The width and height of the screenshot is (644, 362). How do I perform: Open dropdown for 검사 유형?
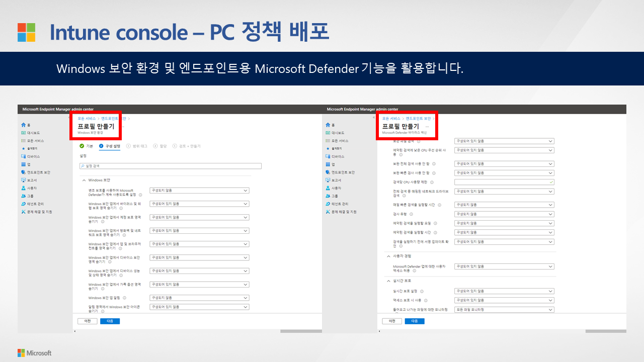(x=504, y=214)
